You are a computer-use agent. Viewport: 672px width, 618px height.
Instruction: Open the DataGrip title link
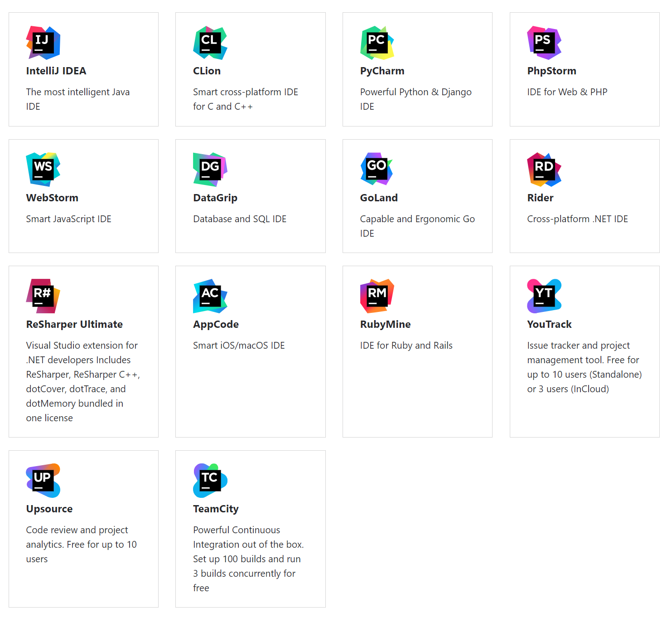tap(215, 198)
